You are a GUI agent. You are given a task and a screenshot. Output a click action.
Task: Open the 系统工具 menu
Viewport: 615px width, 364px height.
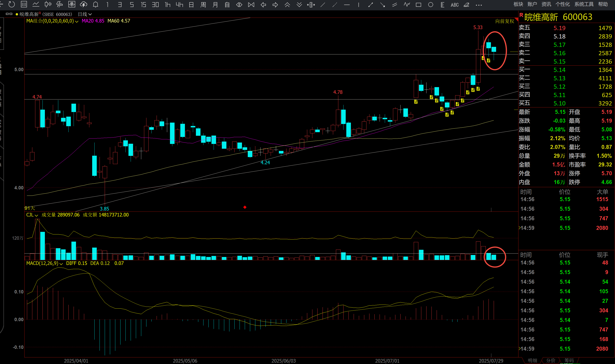click(584, 4)
